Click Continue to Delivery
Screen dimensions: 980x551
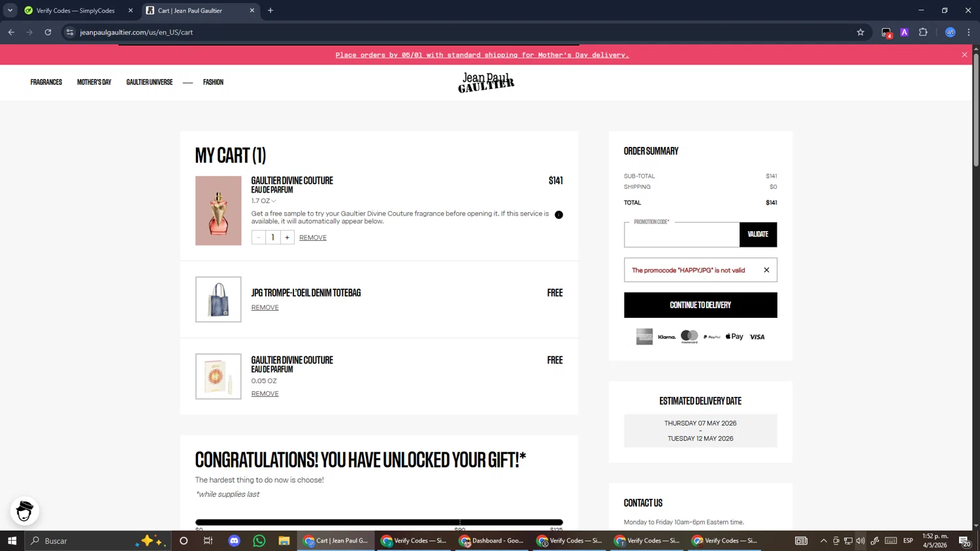click(x=700, y=305)
